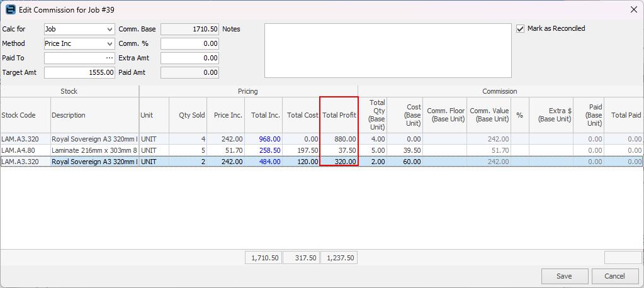Click the Price Inc. column header
Image resolution: width=644 pixels, height=288 pixels.
(x=225, y=115)
